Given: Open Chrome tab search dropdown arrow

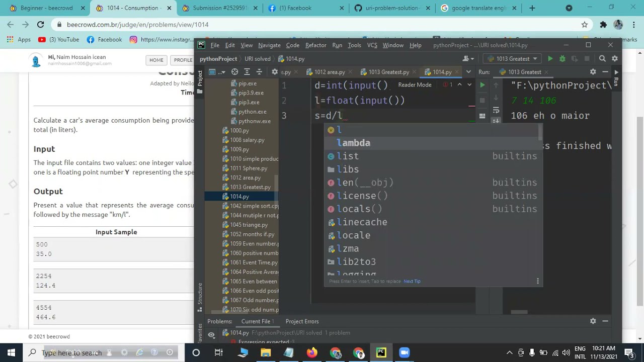Looking at the screenshot, I should click(x=569, y=8).
